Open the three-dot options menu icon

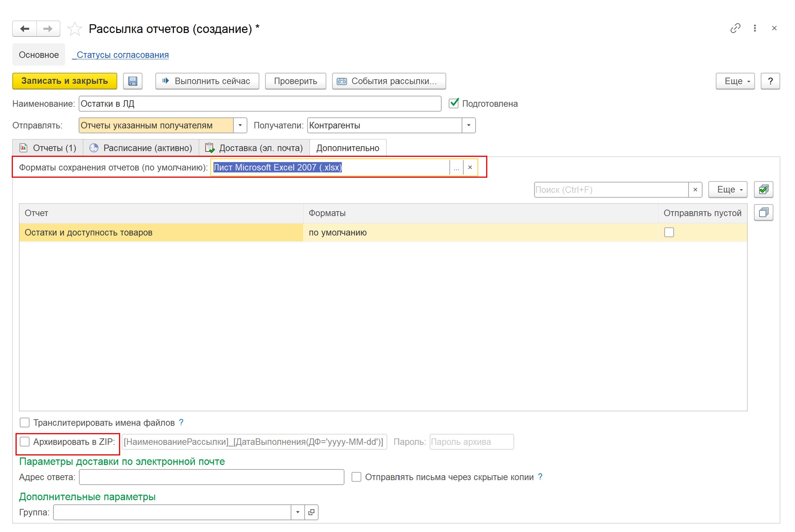(755, 28)
